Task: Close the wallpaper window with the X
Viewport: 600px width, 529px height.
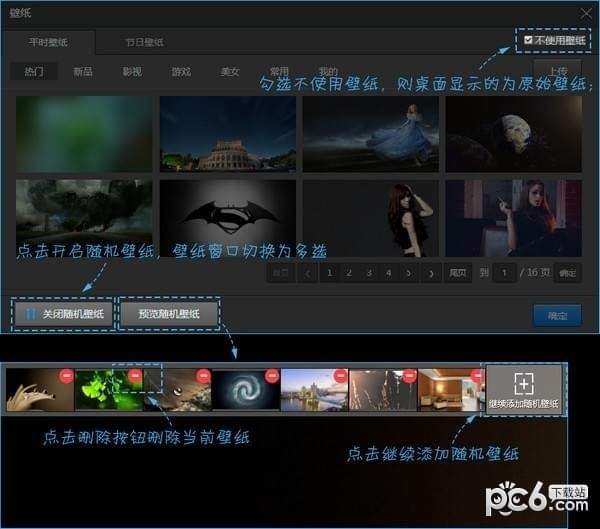Action: [x=586, y=12]
